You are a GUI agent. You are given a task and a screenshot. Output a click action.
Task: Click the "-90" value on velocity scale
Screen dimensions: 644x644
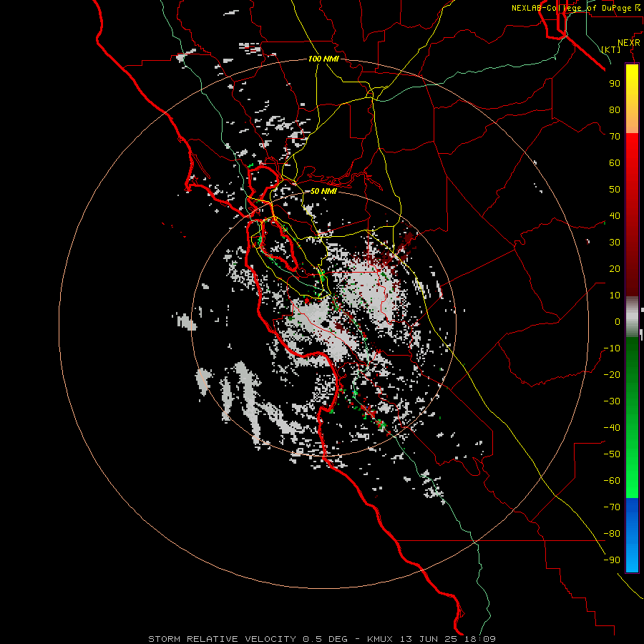click(612, 560)
